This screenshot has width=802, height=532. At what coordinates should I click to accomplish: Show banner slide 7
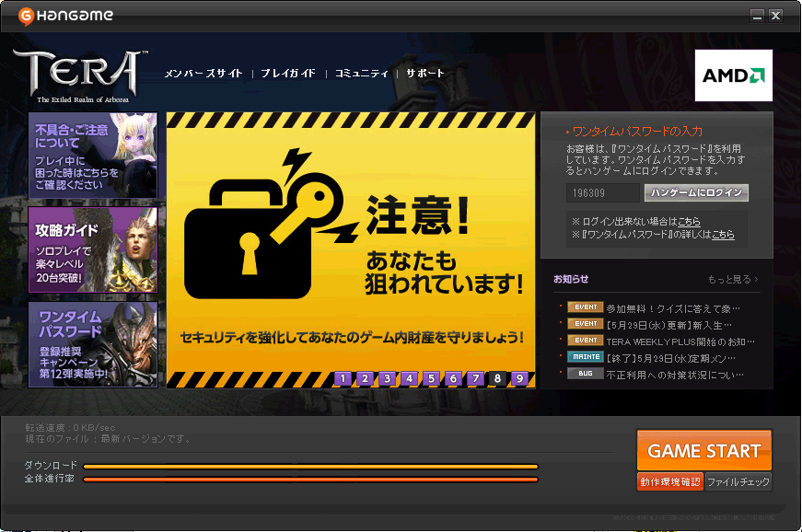tap(475, 378)
